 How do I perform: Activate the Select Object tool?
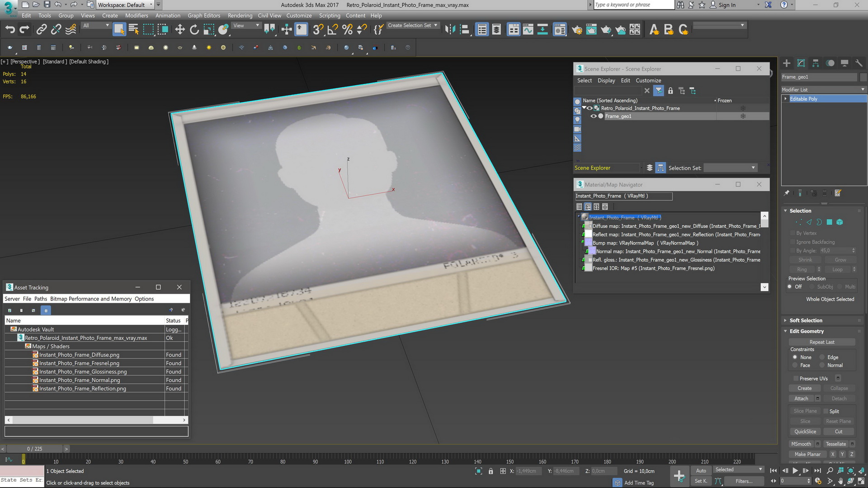point(119,29)
